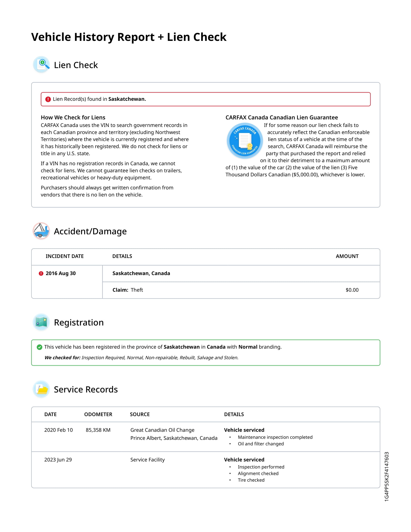Click 'CARFAX Canada Canadian Lien Guarantee' heading
This screenshot has width=411, height=532.
(281, 118)
